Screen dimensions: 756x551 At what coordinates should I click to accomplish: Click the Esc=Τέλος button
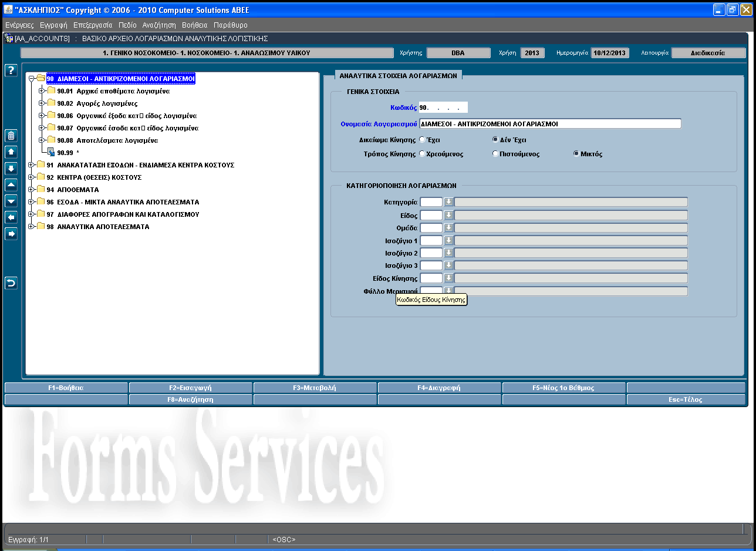(x=686, y=399)
